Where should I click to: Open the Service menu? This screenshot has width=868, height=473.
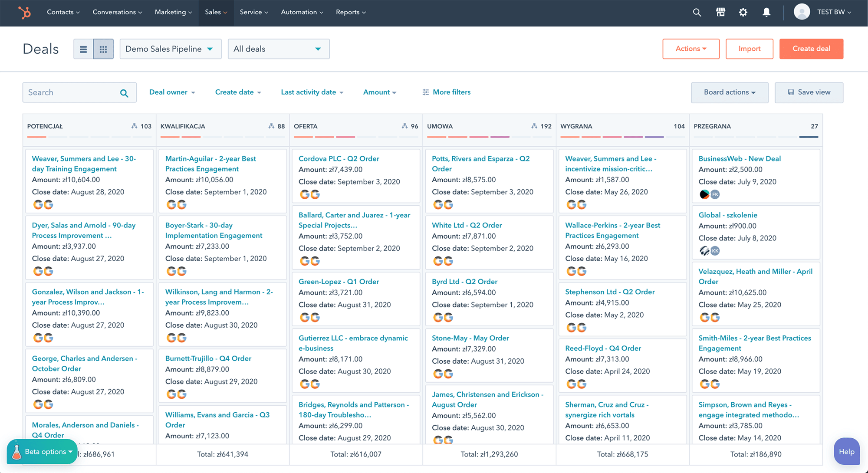point(254,12)
